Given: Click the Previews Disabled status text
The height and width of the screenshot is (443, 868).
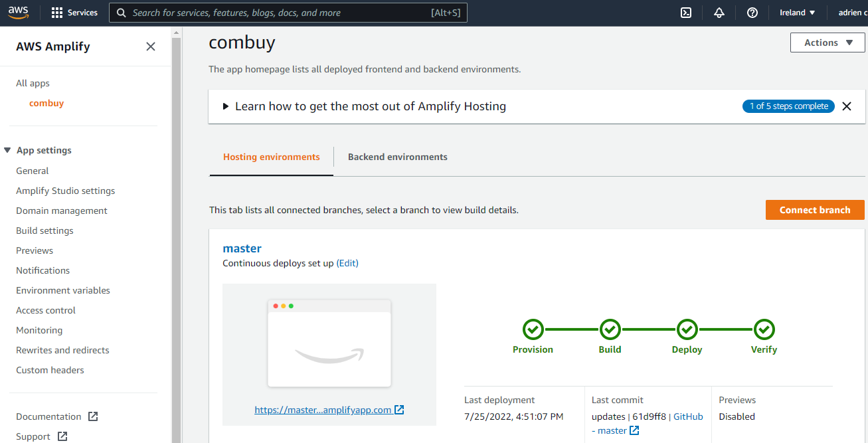Looking at the screenshot, I should pyautogui.click(x=737, y=416).
